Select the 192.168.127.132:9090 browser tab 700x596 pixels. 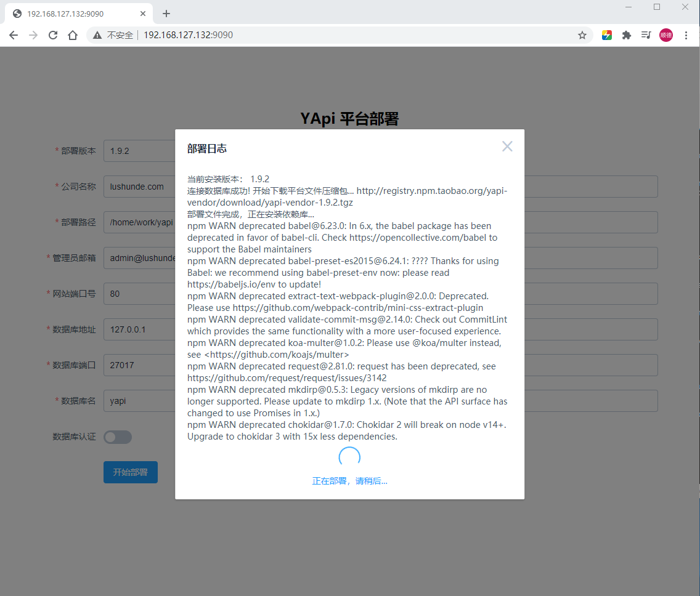pos(74,13)
